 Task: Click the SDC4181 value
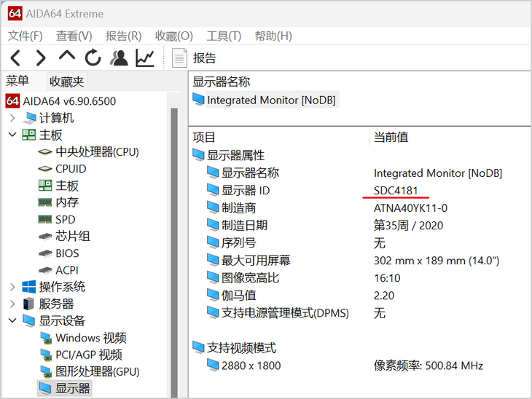(396, 191)
